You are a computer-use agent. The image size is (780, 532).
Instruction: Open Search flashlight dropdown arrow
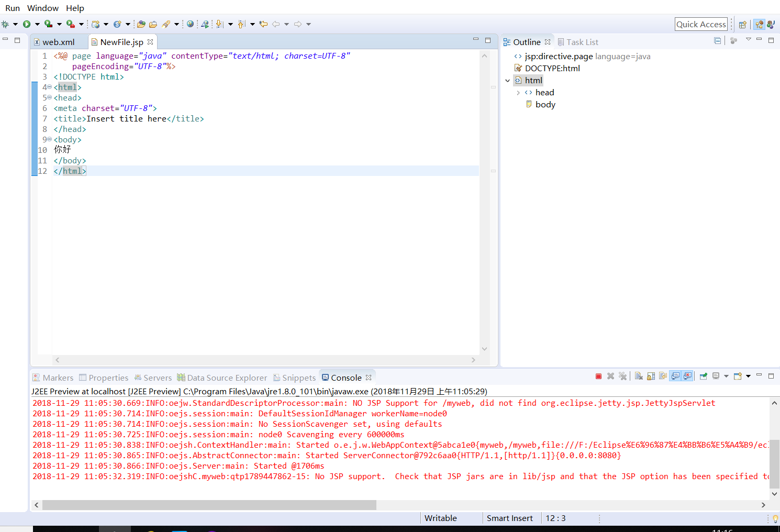pos(176,24)
